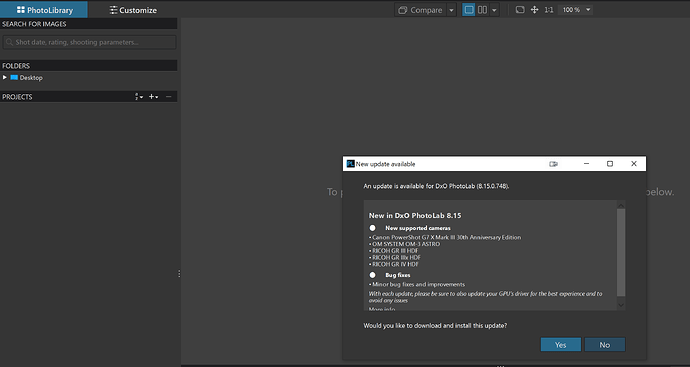690x367 pixels.
Task: Open the view mode dropdown arrow
Action: point(494,10)
